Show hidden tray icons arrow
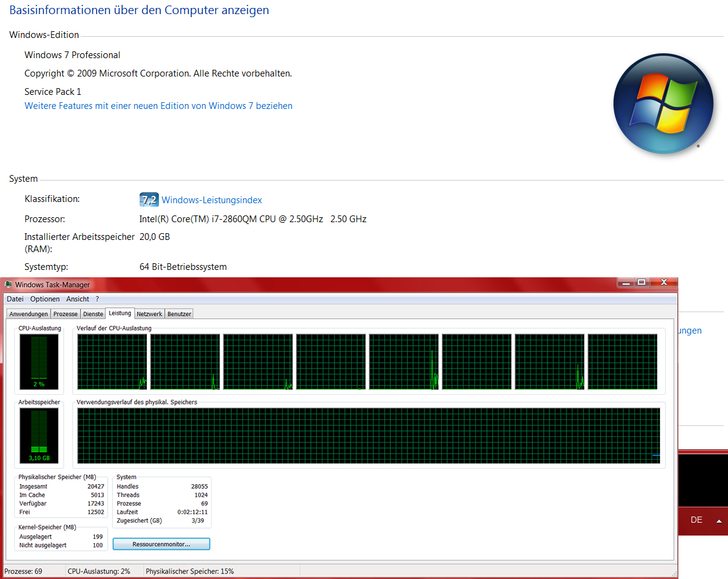Screen dimensions: 728x579 click(719, 521)
